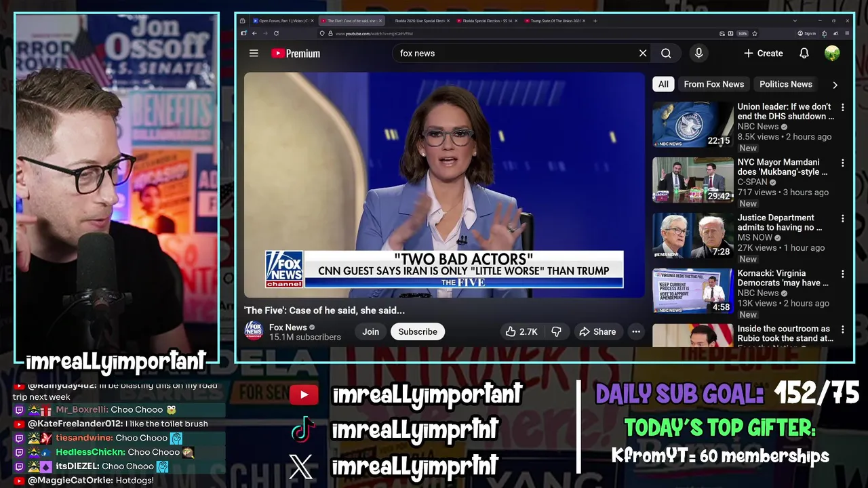The height and width of the screenshot is (488, 868).
Task: Open options for NYC Mayor Mamdani video
Action: 843,163
